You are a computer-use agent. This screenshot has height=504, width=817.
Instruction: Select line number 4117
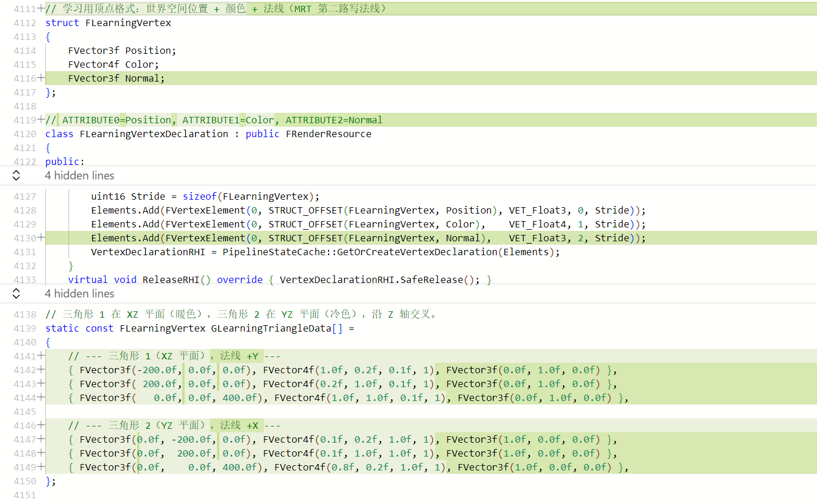(x=25, y=92)
